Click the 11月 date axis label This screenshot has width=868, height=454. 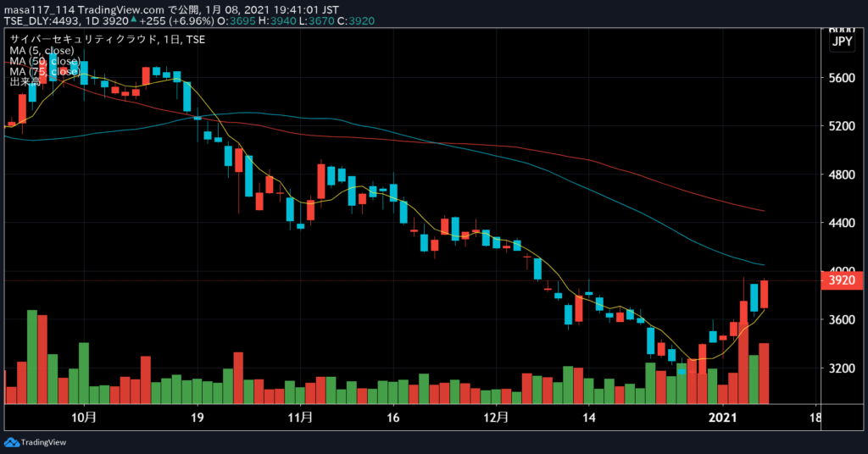coord(300,418)
